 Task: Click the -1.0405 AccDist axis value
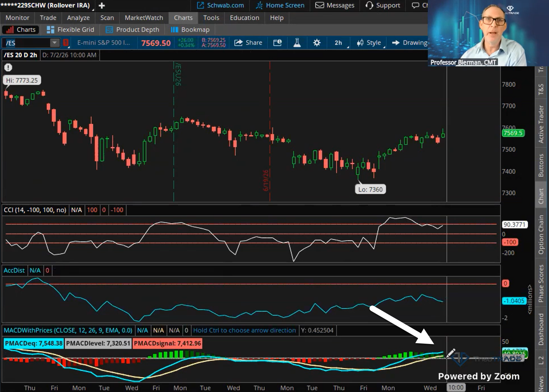click(514, 301)
